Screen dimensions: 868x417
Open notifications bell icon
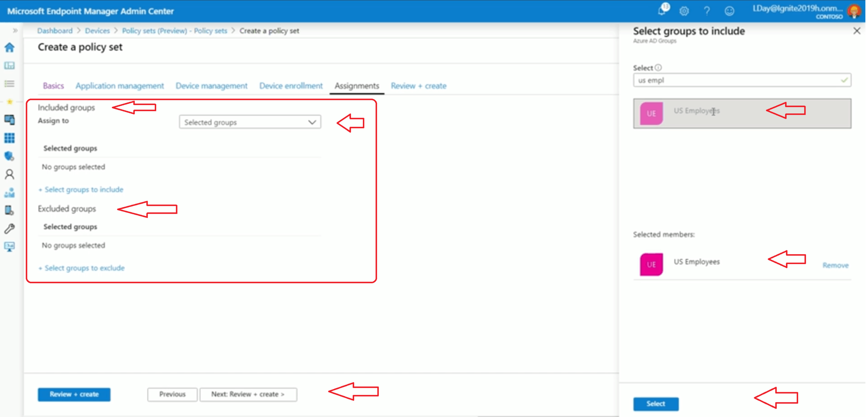tap(662, 10)
